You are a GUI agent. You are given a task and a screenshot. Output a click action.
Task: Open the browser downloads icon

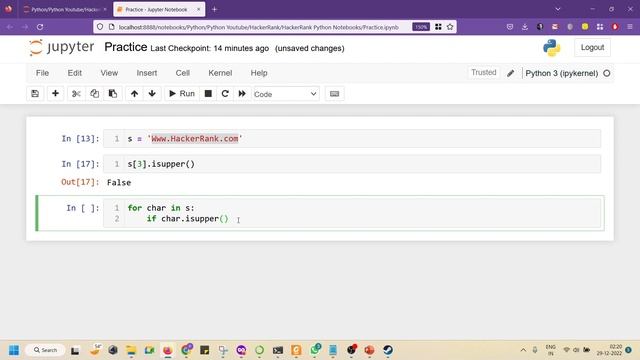coord(525,27)
